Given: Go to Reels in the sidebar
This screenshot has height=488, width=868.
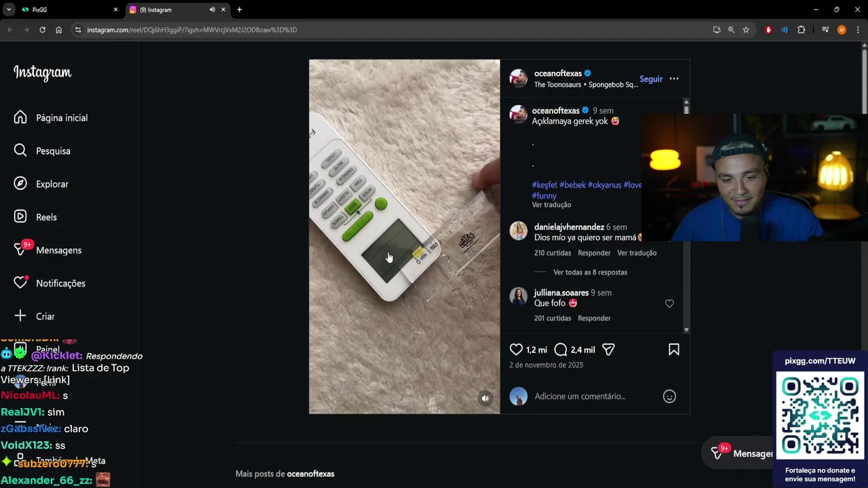Looking at the screenshot, I should 46,218.
